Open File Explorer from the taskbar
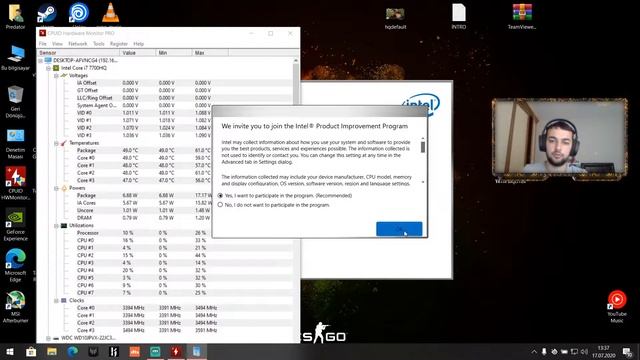This screenshot has width=640, height=360. click(52, 351)
